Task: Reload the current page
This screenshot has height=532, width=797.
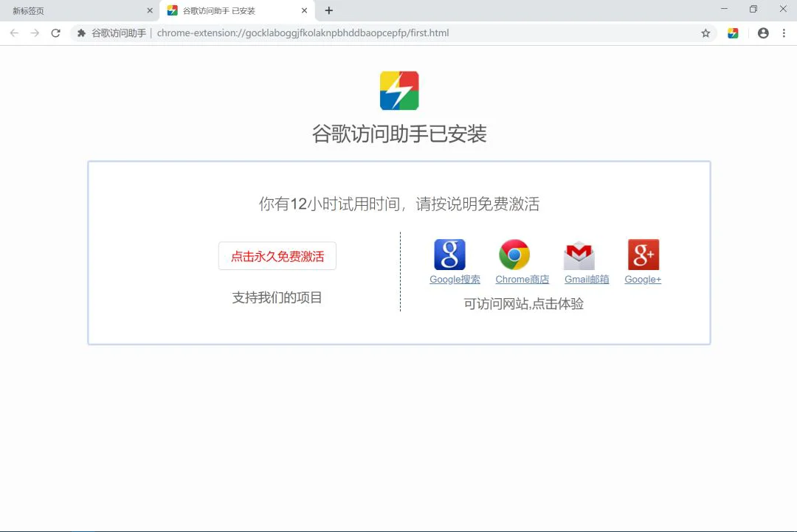Action: (x=56, y=33)
